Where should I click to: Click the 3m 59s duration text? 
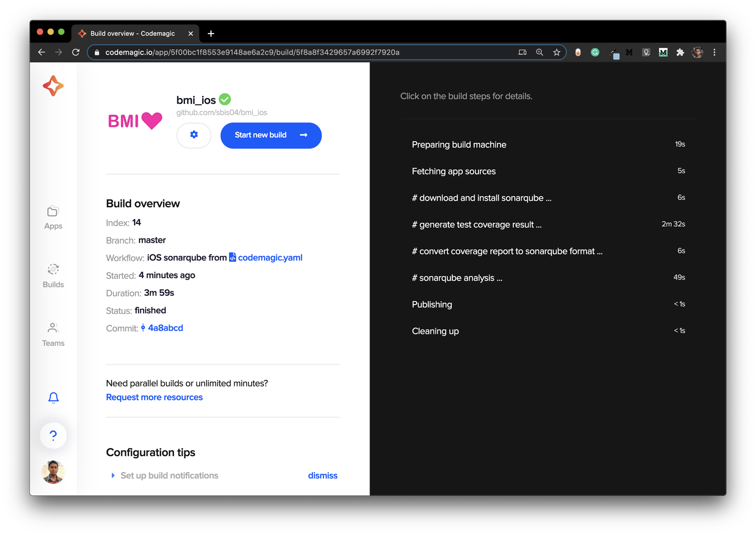[159, 293]
